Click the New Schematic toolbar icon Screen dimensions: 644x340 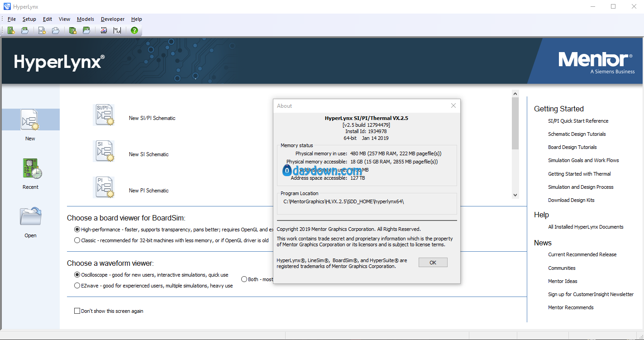coord(42,30)
